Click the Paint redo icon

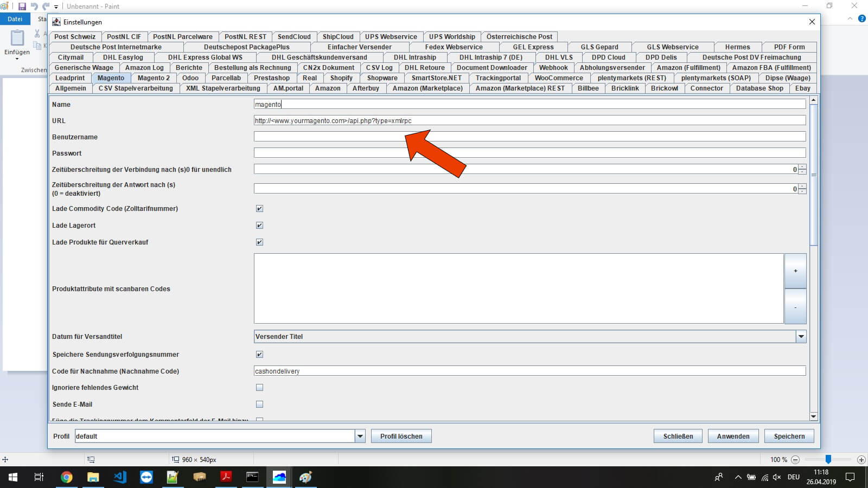(x=46, y=7)
